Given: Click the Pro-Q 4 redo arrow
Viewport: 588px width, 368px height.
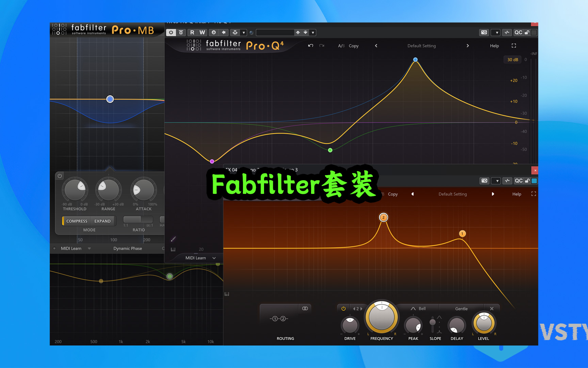Looking at the screenshot, I should pyautogui.click(x=322, y=46).
